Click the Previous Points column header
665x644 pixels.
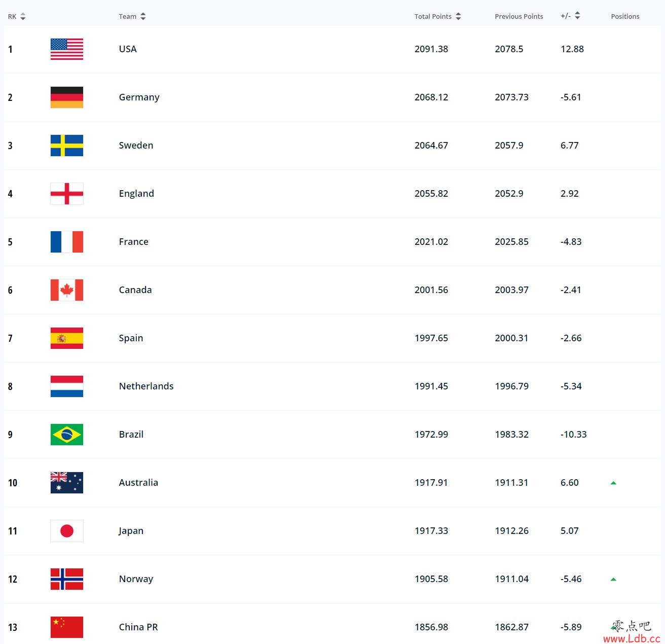(519, 17)
